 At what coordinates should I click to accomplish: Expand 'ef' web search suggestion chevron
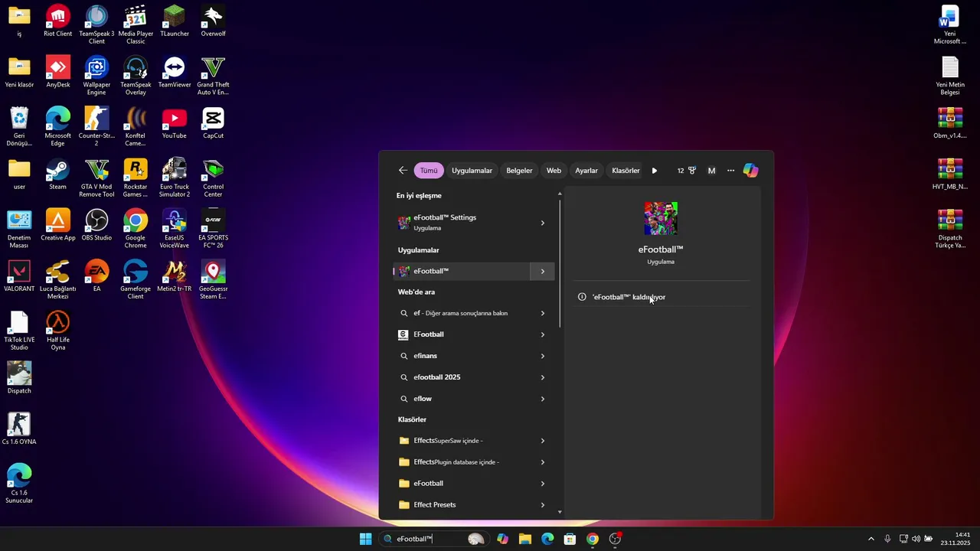543,313
